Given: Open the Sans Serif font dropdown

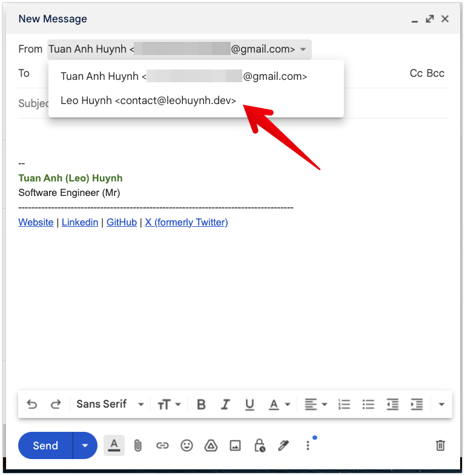Looking at the screenshot, I should tap(110, 405).
